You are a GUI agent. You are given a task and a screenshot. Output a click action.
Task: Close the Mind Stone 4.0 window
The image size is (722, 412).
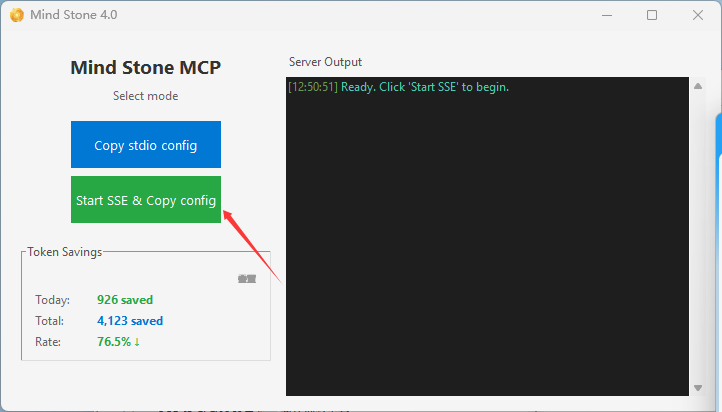pos(698,15)
